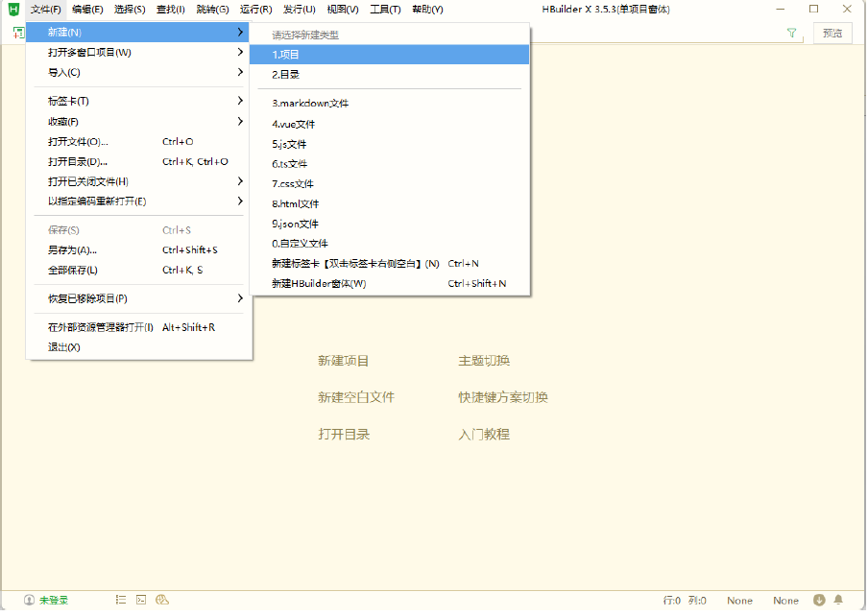Click the 主题切换 link
Viewport: 868px width, 616px height.
(x=484, y=361)
